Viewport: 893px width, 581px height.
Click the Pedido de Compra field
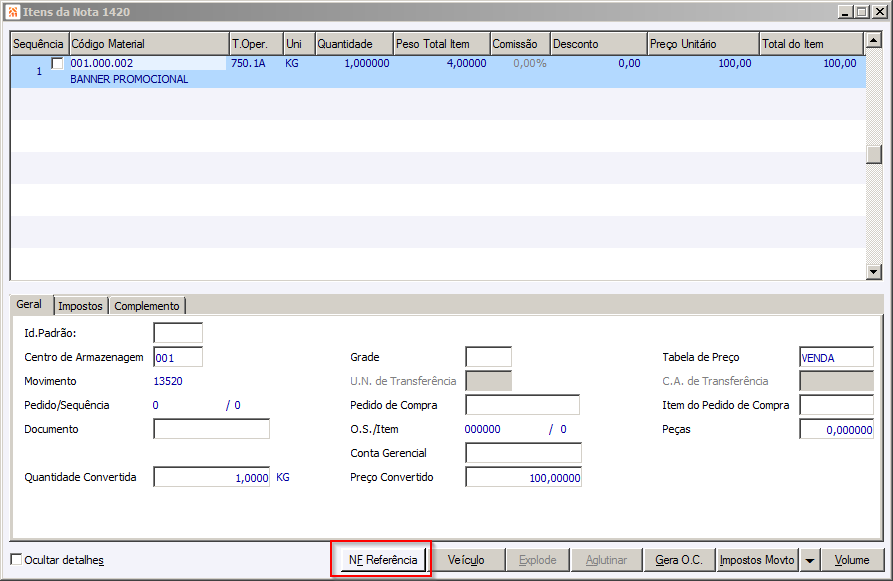[x=522, y=405]
